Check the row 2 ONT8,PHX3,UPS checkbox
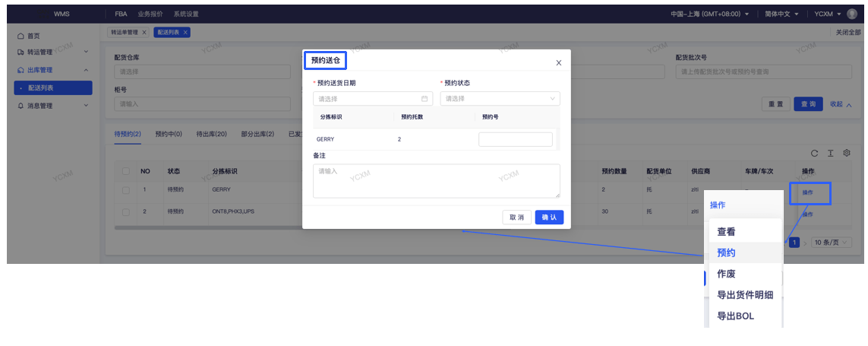 pyautogui.click(x=126, y=212)
